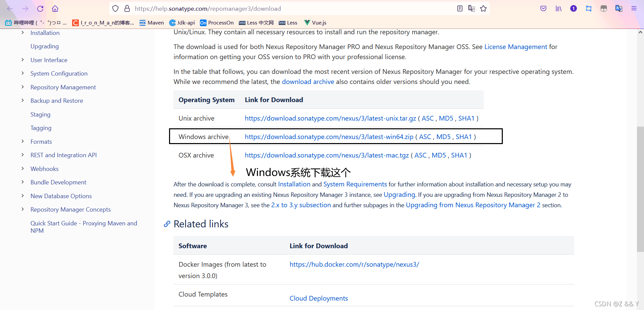Viewport: 644px width, 310px height.
Task: Download the latest-mac.tgz OSX archive
Action: [327, 155]
